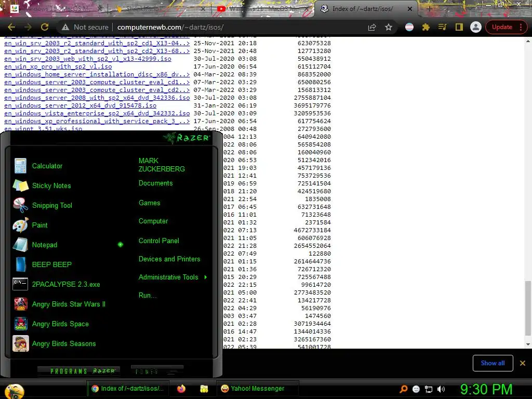Open Documents from the start menu
Viewport: 532px width, 399px height.
click(155, 183)
